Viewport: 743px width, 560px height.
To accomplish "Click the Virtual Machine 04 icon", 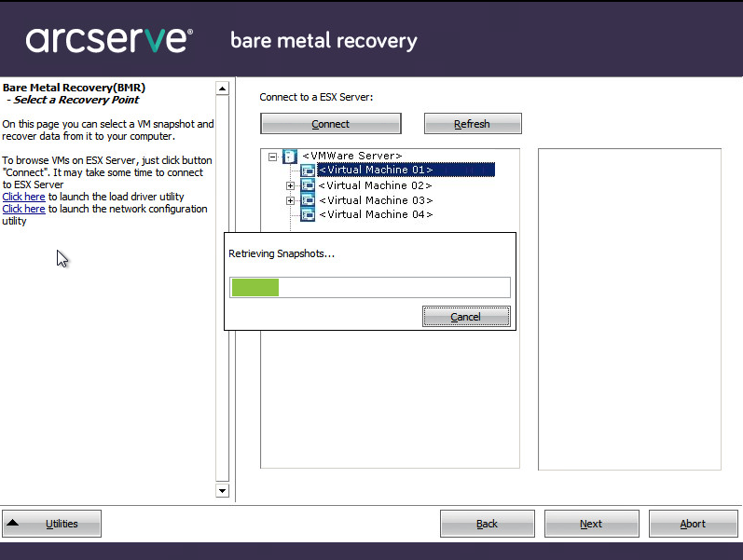I will click(x=308, y=214).
